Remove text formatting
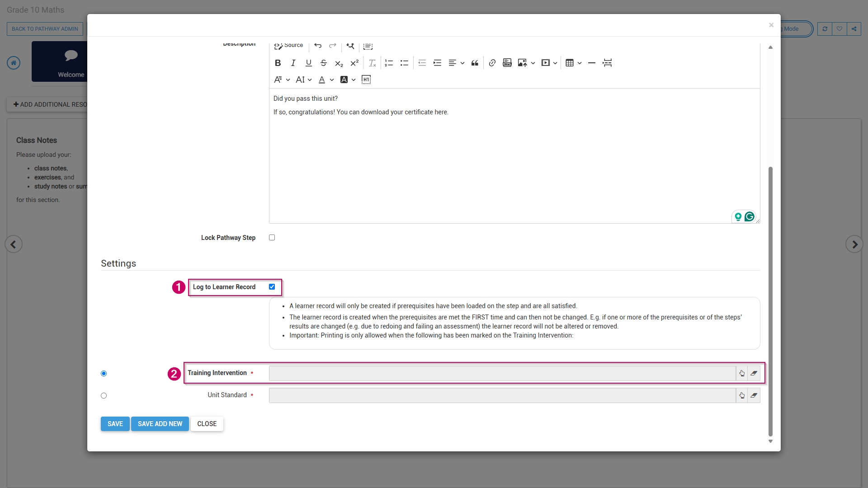868x488 pixels. pyautogui.click(x=373, y=63)
